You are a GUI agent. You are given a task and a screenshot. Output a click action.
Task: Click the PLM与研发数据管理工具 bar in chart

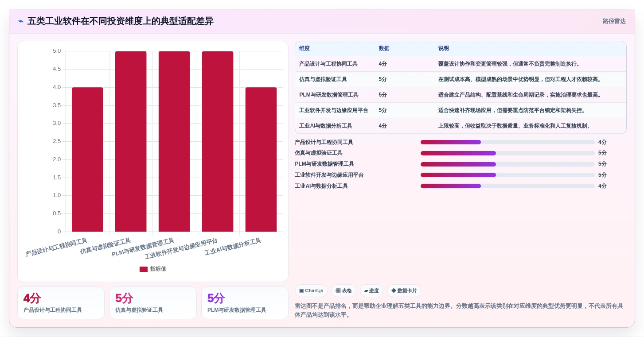pyautogui.click(x=174, y=141)
